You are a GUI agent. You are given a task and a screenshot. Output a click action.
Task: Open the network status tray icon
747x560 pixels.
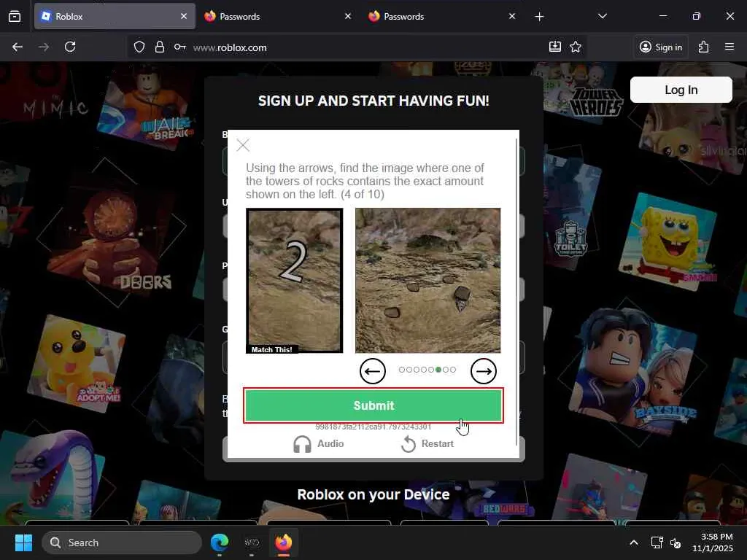click(x=657, y=542)
